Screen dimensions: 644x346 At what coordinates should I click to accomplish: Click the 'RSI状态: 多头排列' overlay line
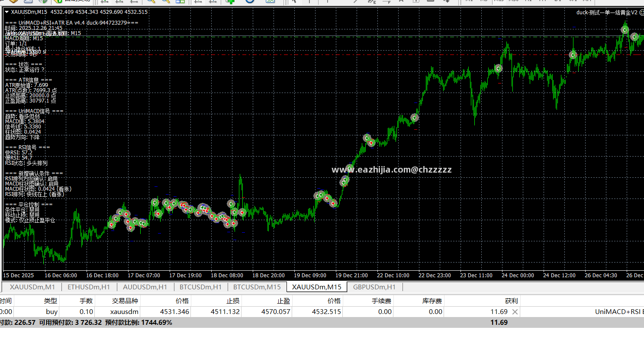26,163
